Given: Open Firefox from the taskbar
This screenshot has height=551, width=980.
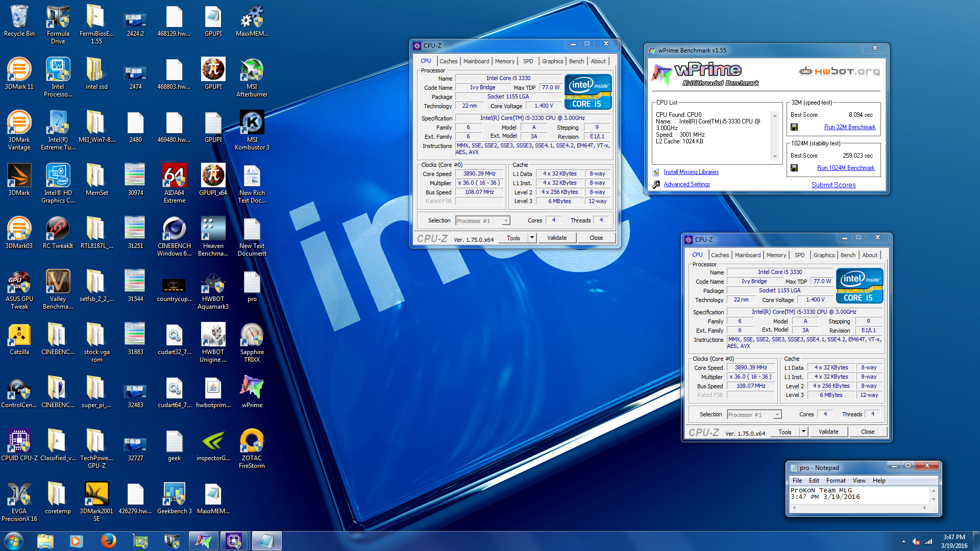Looking at the screenshot, I should click(108, 541).
